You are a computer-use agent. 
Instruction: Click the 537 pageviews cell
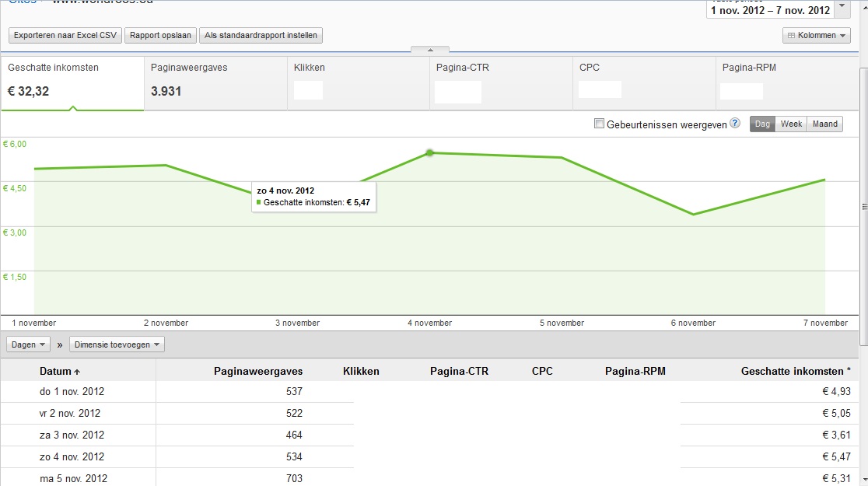(x=294, y=391)
